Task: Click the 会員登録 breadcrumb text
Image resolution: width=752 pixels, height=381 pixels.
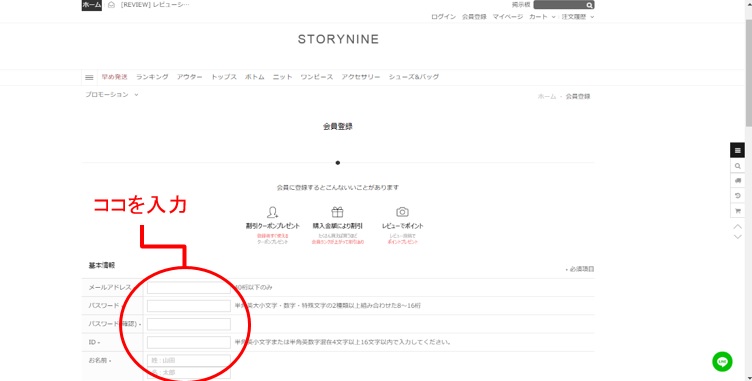Action: [x=578, y=96]
